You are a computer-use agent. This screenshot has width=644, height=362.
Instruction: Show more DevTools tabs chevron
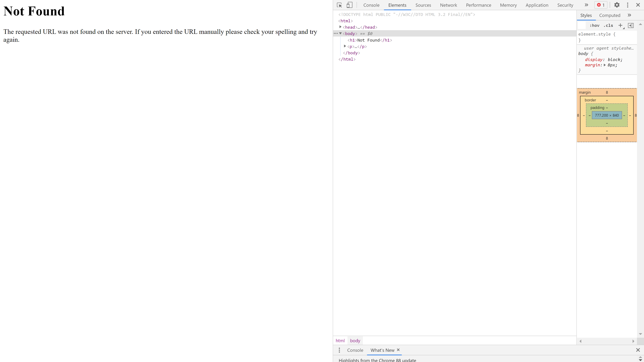pyautogui.click(x=586, y=5)
